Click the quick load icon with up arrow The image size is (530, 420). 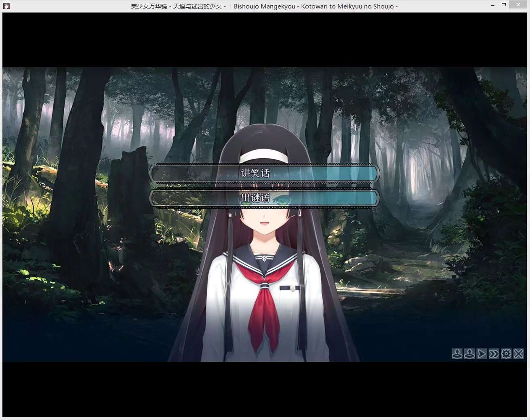click(x=469, y=354)
